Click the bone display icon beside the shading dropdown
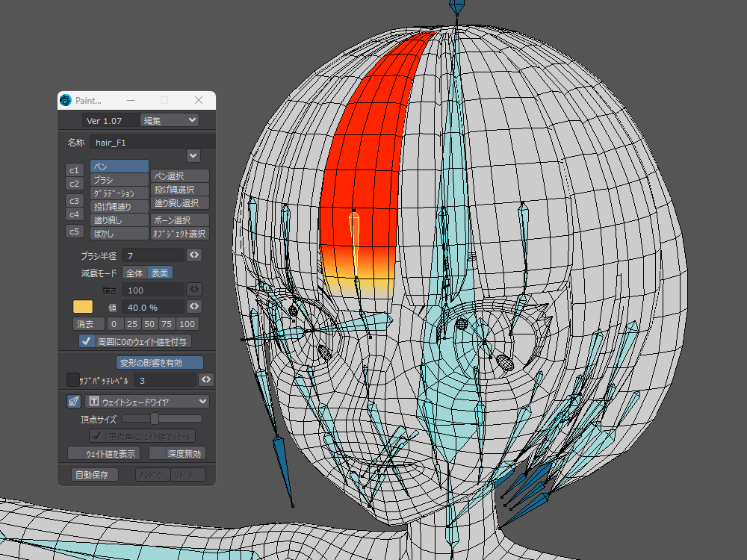The width and height of the screenshot is (747, 560). [74, 402]
